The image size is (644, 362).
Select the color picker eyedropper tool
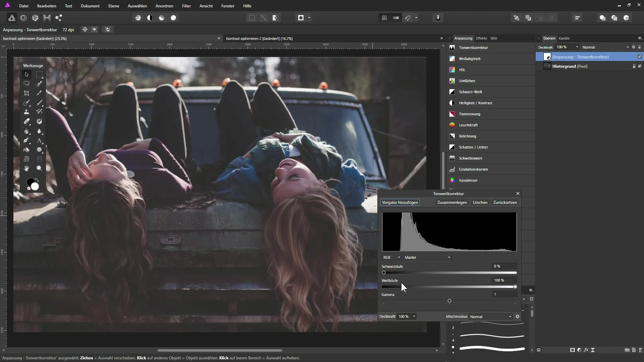[x=39, y=93]
